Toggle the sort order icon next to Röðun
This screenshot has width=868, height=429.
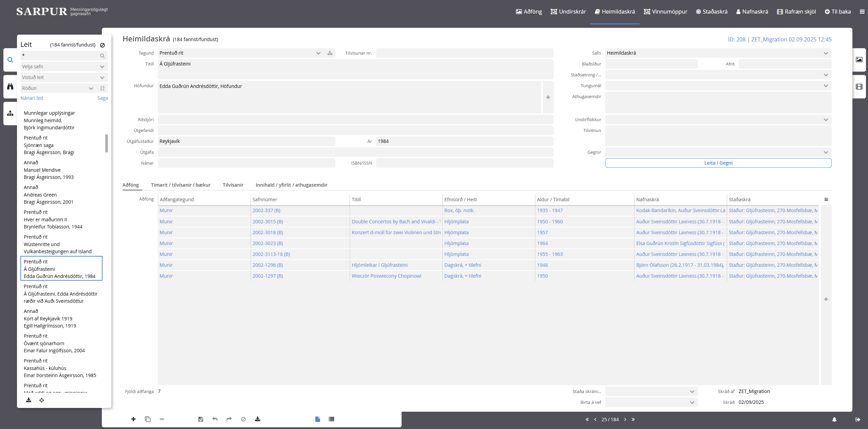[x=103, y=88]
